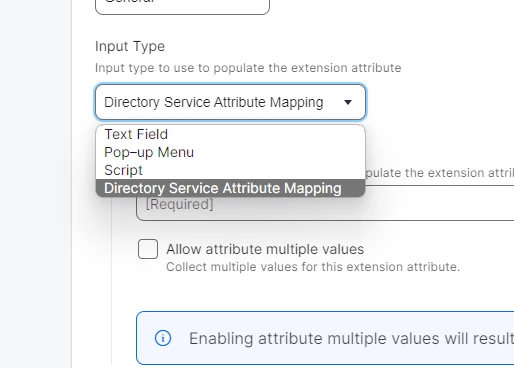Click the Input Type heading label
The width and height of the screenshot is (514, 368).
(x=130, y=46)
